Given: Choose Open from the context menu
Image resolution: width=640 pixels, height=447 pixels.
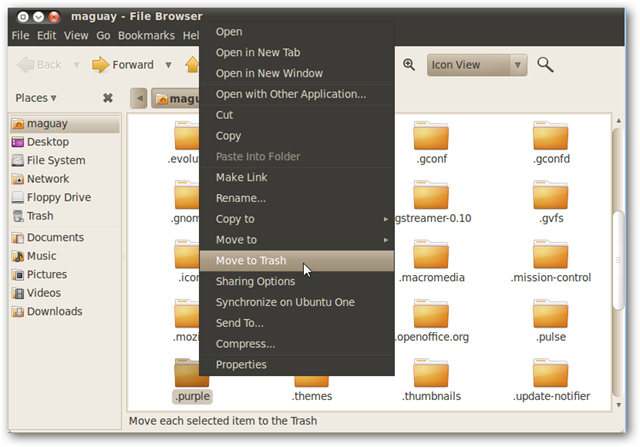Looking at the screenshot, I should pyautogui.click(x=297, y=32).
